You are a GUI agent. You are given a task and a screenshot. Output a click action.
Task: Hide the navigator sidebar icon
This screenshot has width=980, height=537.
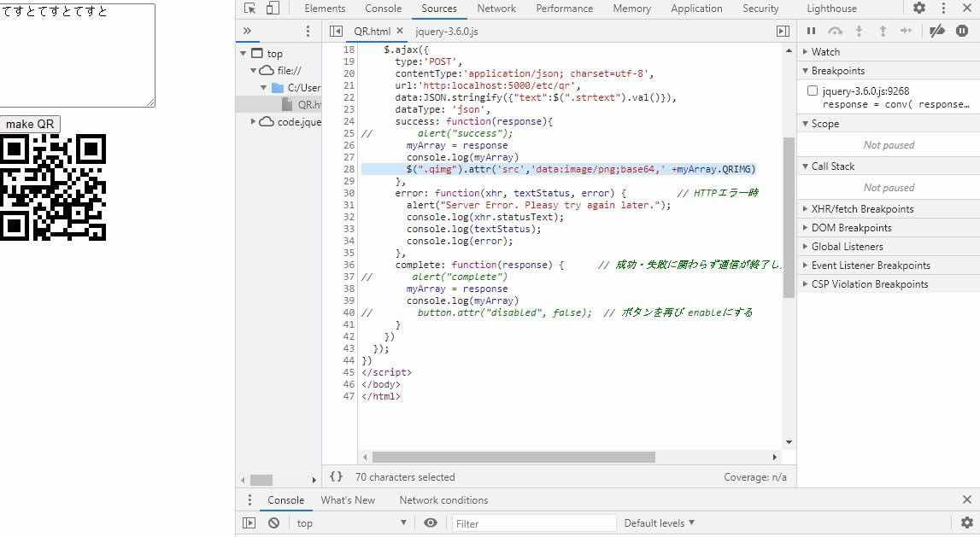pos(336,32)
